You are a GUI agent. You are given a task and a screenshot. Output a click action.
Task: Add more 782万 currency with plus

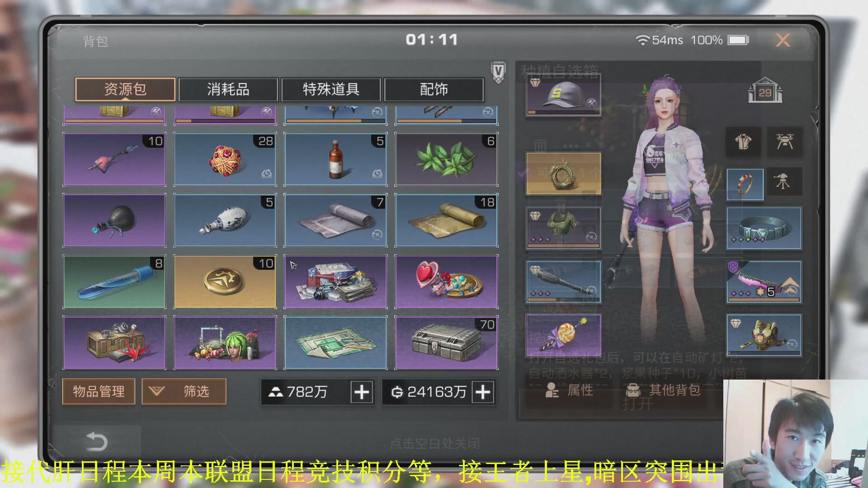(x=362, y=392)
